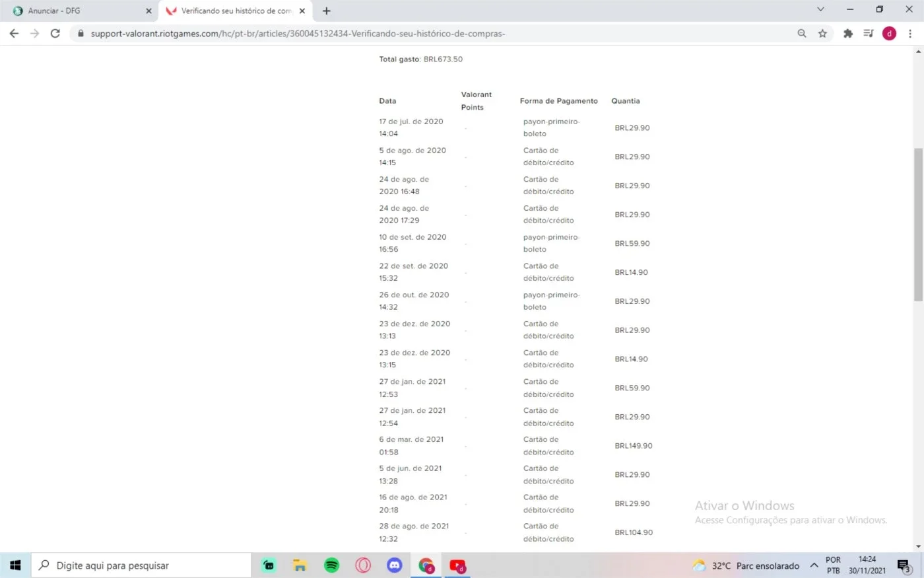Click 'payon-primeiro-boleto' in 26 de out. row
924x578 pixels.
pyautogui.click(x=551, y=301)
